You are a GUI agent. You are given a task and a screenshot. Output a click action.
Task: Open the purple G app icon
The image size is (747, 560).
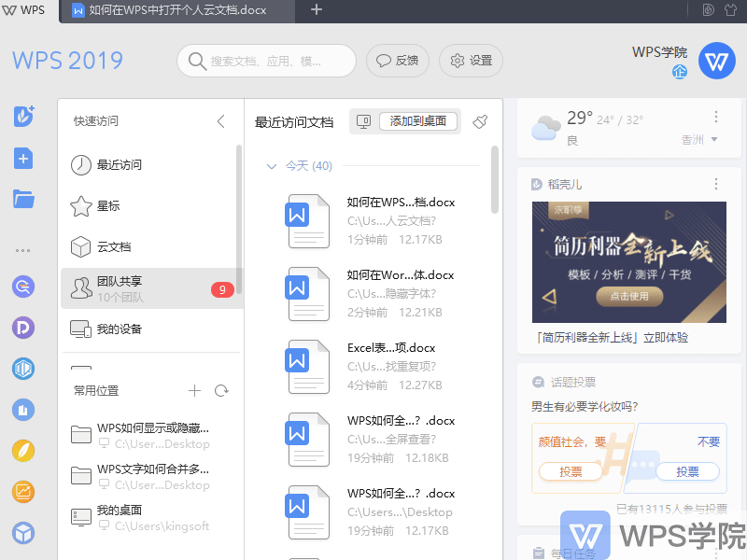tap(23, 287)
